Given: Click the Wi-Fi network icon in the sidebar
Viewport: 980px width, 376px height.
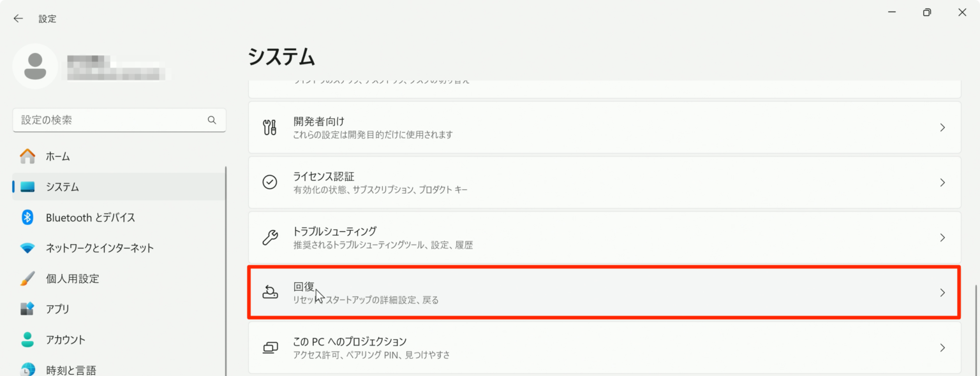Looking at the screenshot, I should pos(27,247).
